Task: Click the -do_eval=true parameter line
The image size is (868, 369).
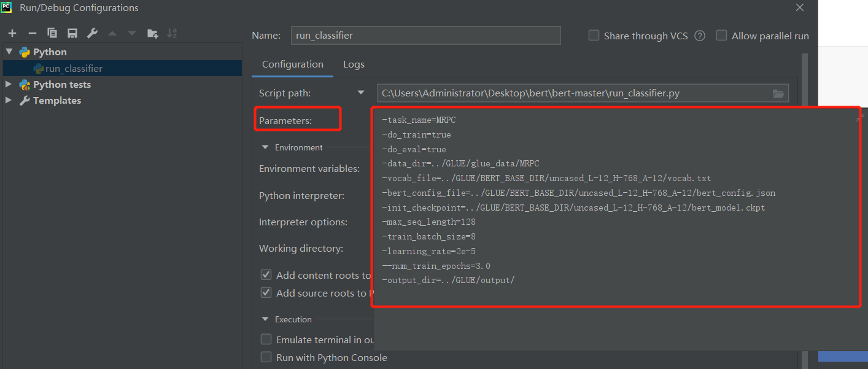Action: (x=414, y=149)
